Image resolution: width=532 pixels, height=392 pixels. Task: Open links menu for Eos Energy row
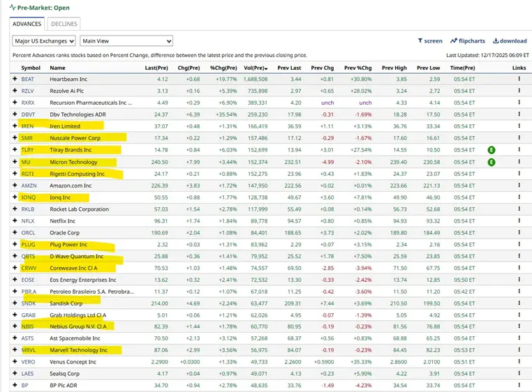coord(519,280)
